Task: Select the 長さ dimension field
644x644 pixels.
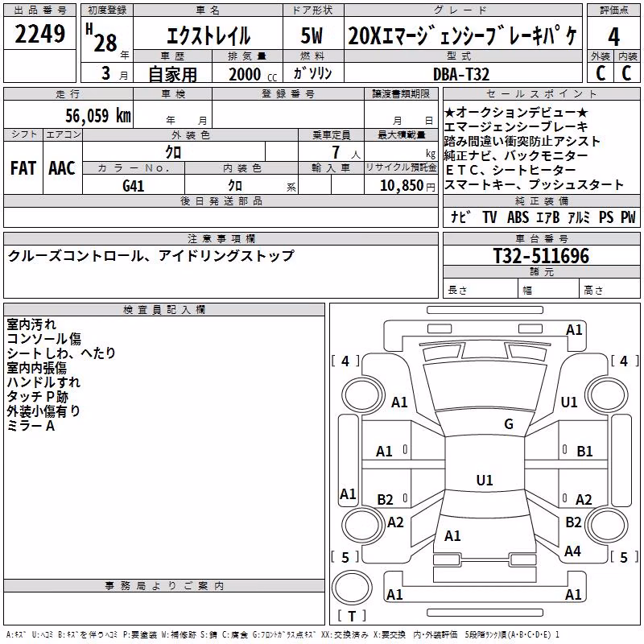Action: point(481,290)
